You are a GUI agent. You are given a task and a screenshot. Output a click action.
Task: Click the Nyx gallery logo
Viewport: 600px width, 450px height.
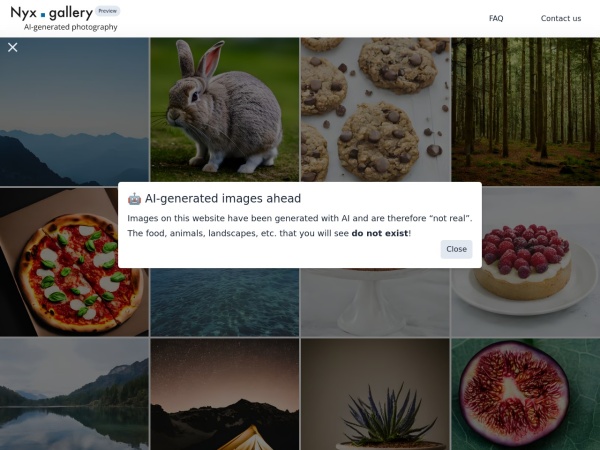(x=52, y=13)
